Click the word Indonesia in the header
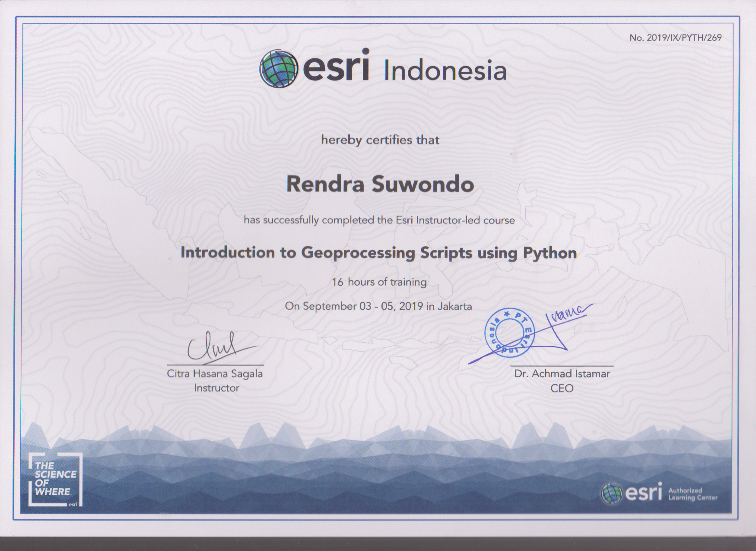 click(x=445, y=71)
